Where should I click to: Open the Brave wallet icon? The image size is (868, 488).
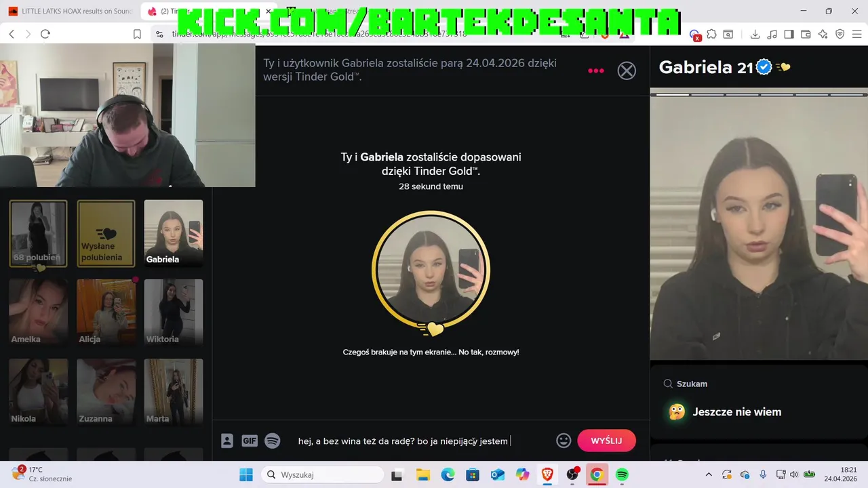[x=806, y=34]
